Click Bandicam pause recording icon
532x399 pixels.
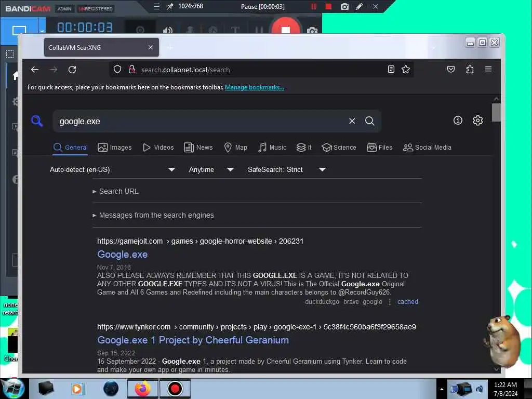313,6
